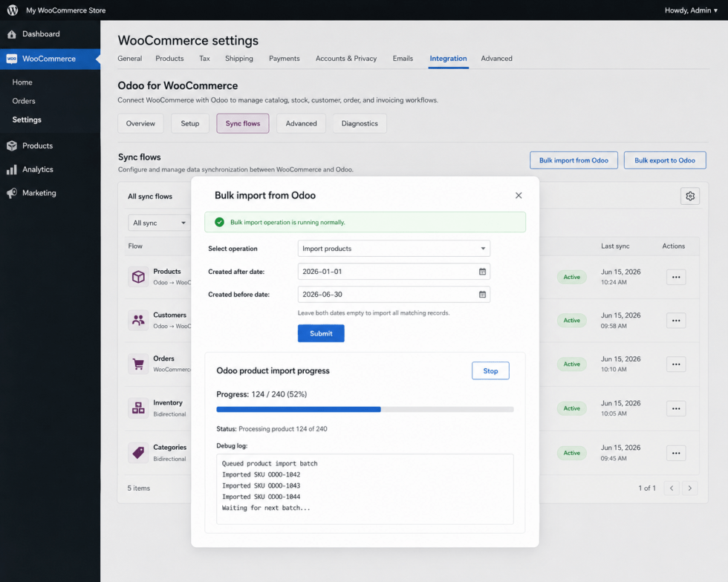This screenshot has width=728, height=582.
Task: Click inside the Debug log text area
Action: click(x=365, y=489)
